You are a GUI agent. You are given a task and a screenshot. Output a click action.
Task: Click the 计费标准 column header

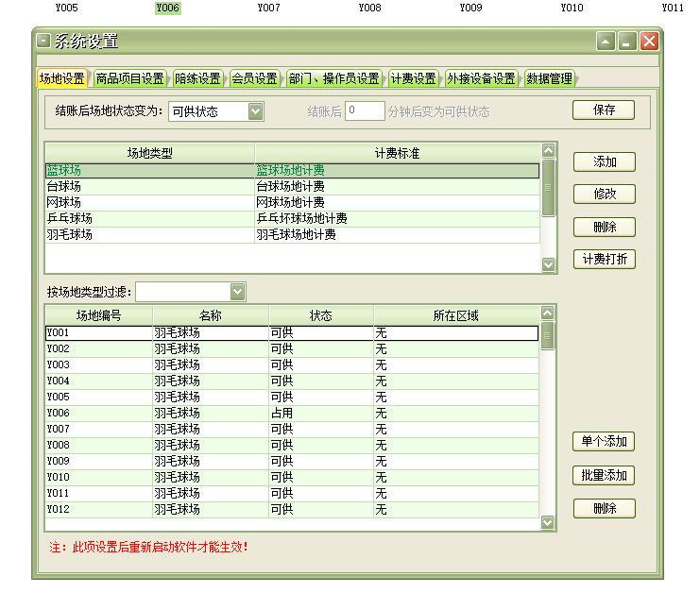pyautogui.click(x=398, y=153)
